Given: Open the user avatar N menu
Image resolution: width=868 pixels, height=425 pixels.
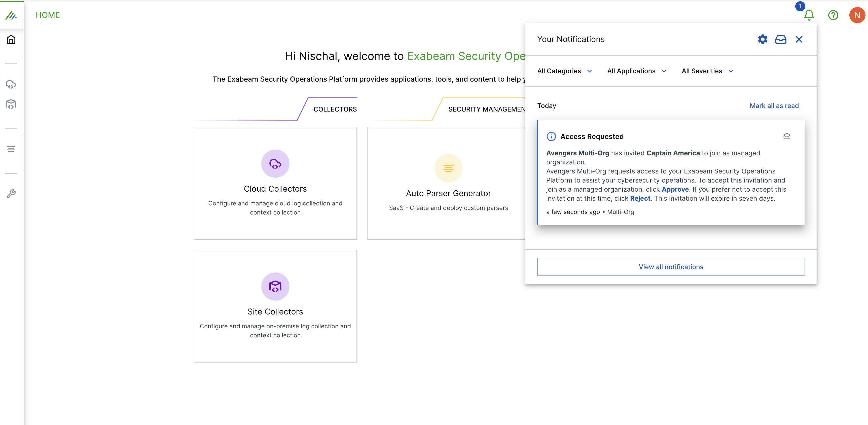Looking at the screenshot, I should tap(857, 15).
